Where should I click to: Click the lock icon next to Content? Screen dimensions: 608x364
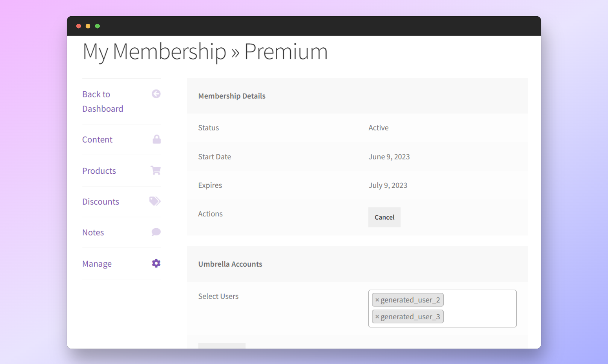click(x=157, y=140)
